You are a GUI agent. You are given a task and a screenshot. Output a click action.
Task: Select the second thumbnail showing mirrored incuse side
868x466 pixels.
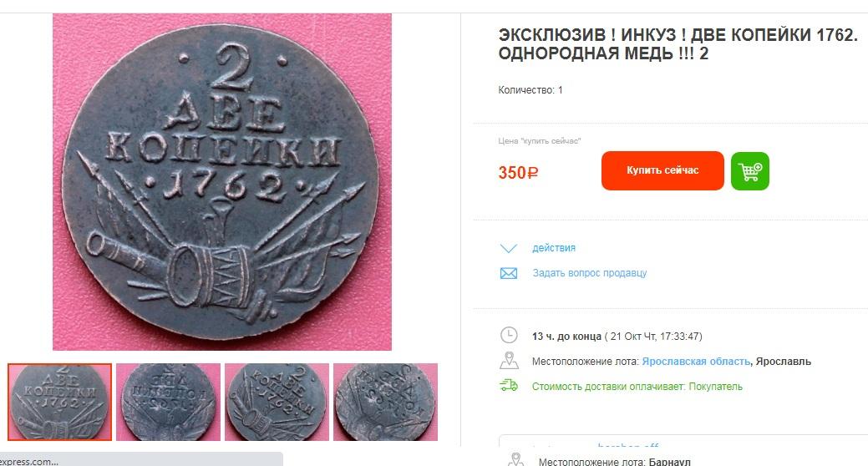tap(168, 402)
